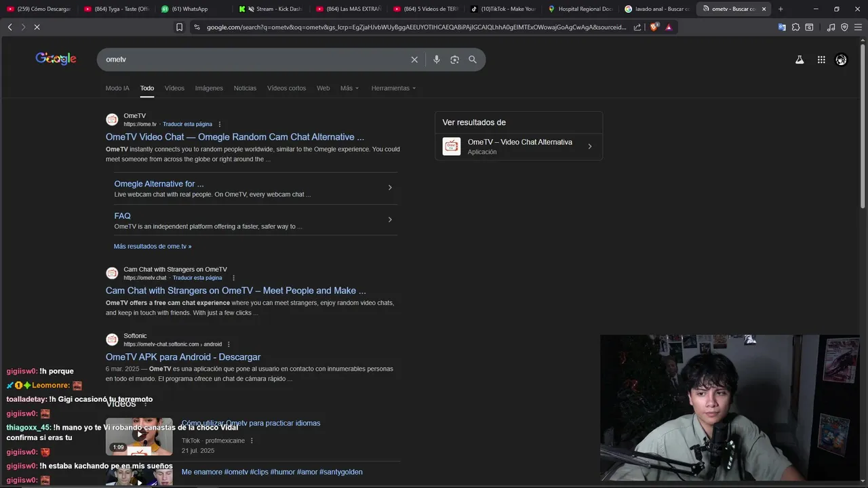The image size is (868, 488).
Task: Open more options for the ometv.chat result
Action: (x=233, y=278)
